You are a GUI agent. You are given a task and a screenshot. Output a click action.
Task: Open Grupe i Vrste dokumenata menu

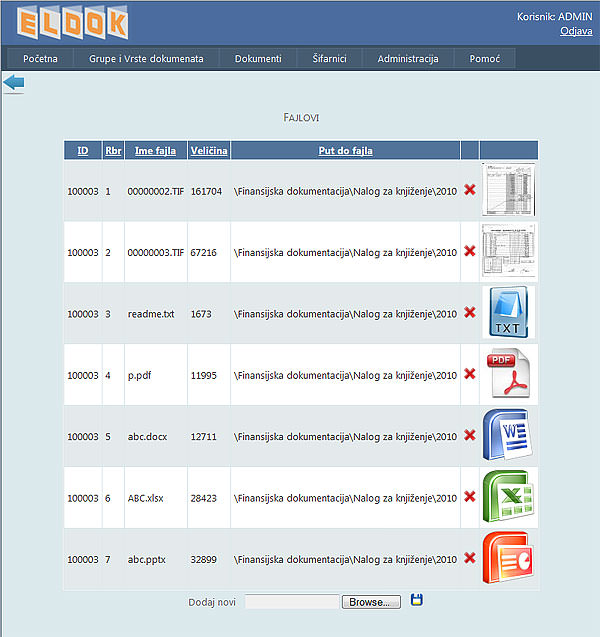click(146, 59)
